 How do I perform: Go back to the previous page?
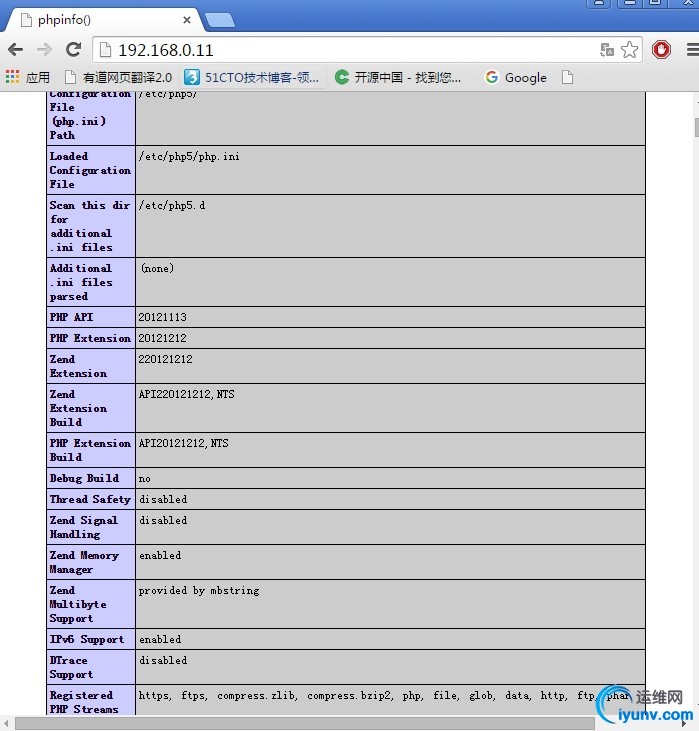15,49
